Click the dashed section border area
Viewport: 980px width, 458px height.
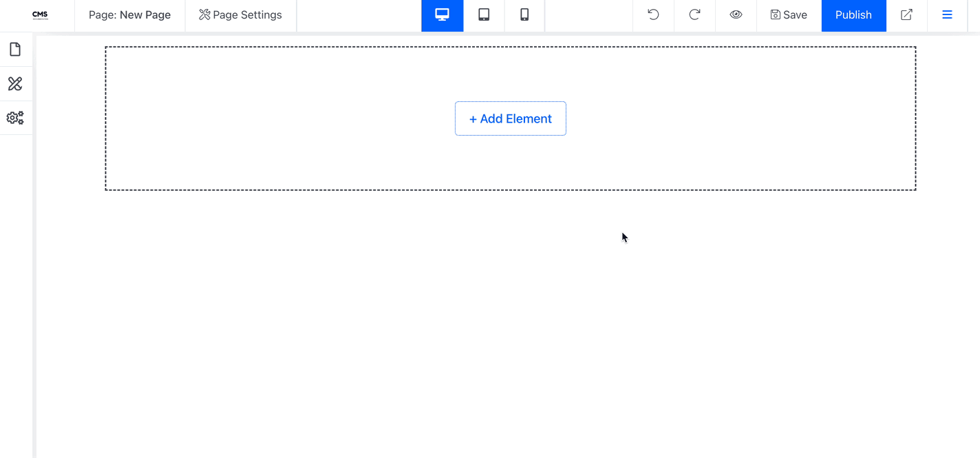click(x=510, y=48)
